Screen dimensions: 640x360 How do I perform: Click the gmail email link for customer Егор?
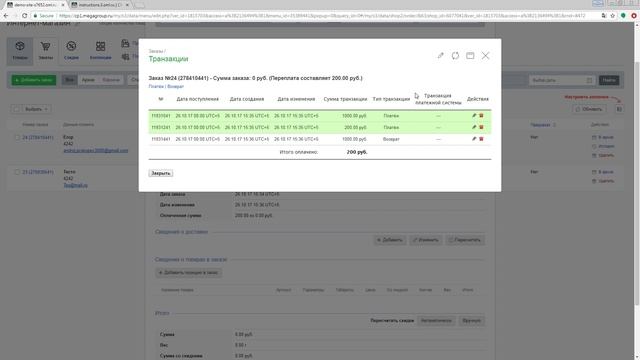96,151
